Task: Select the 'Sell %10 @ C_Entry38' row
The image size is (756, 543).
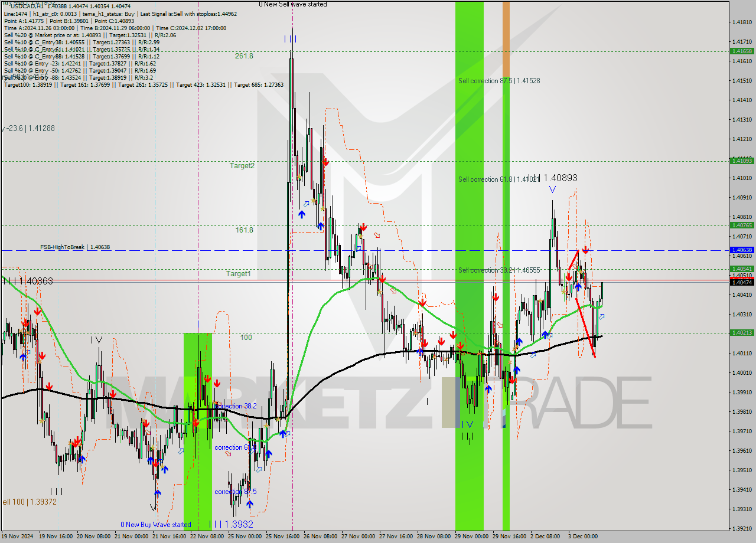Action: point(82,42)
